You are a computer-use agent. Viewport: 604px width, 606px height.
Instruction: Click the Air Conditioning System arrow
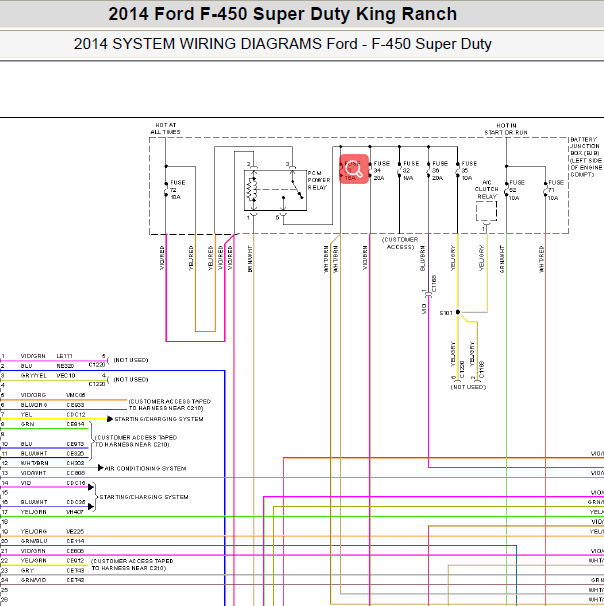click(100, 468)
